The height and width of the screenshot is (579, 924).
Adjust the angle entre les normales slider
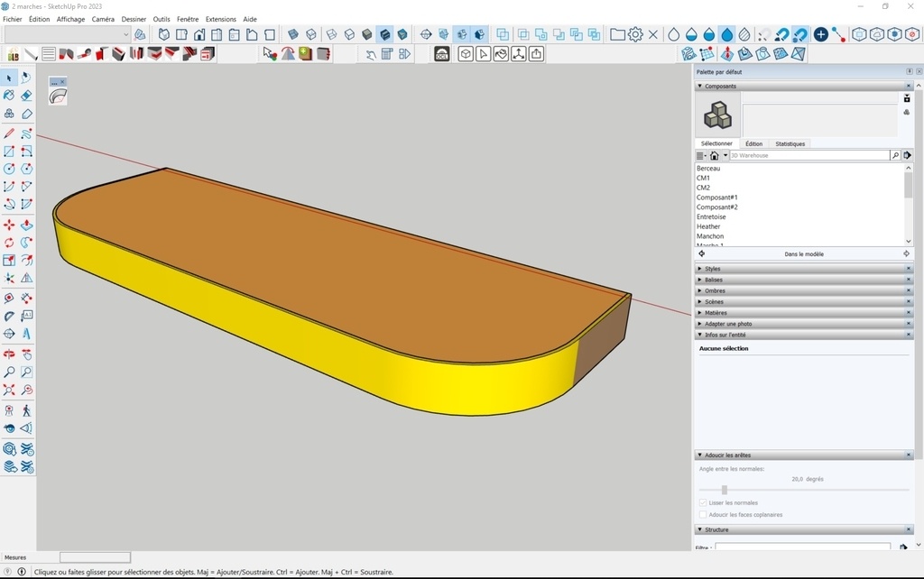click(725, 491)
